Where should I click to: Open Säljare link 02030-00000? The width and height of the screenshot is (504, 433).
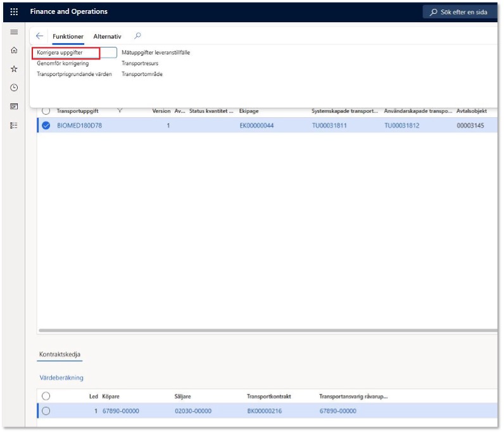coord(193,411)
